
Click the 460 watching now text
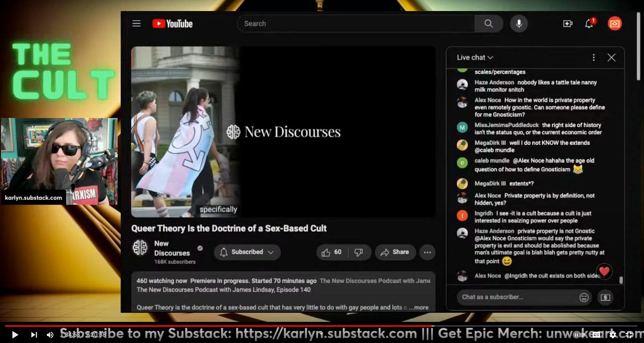pos(162,281)
